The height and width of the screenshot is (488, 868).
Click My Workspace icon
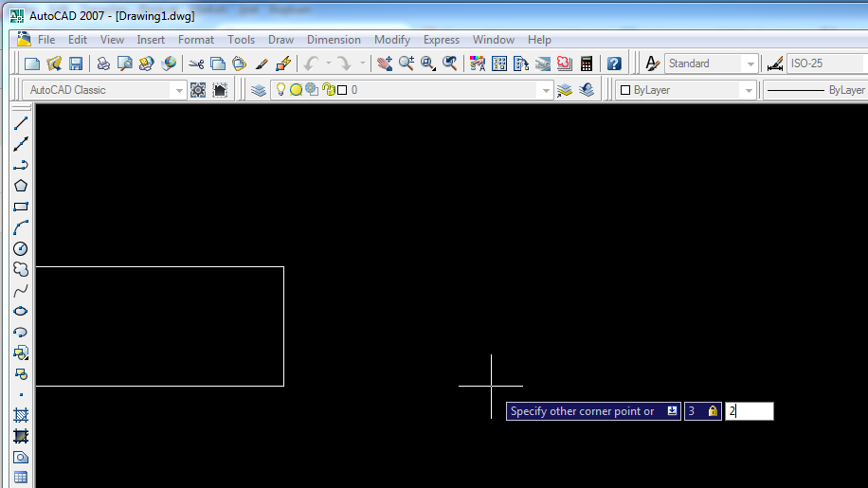click(x=220, y=90)
